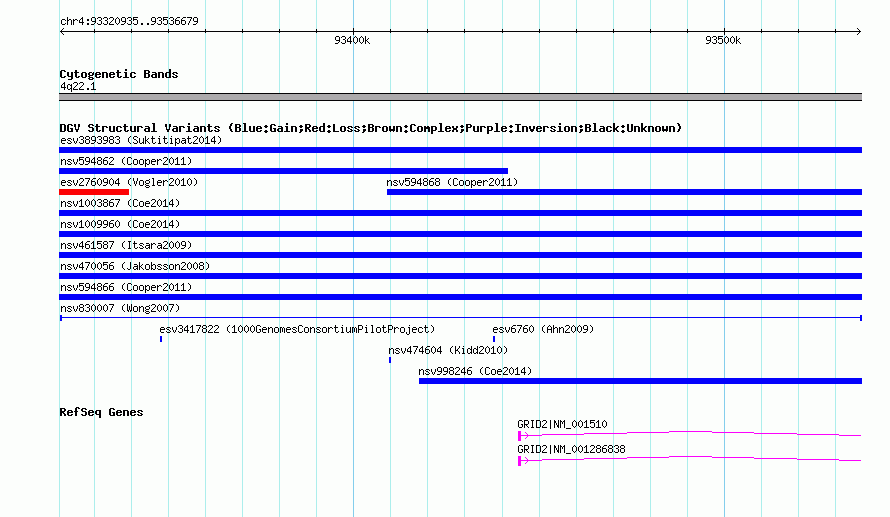Select the red esv2760904 loss bar

click(x=94, y=192)
